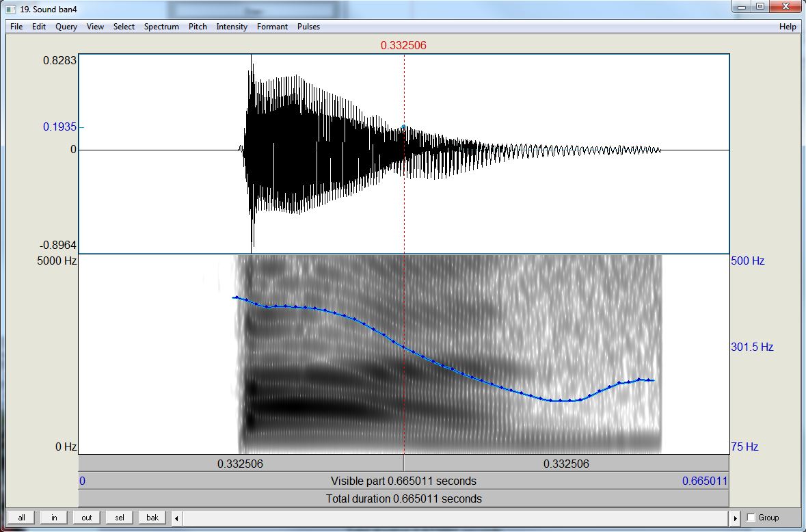Click the cursor dot on the waveform

coord(403,127)
